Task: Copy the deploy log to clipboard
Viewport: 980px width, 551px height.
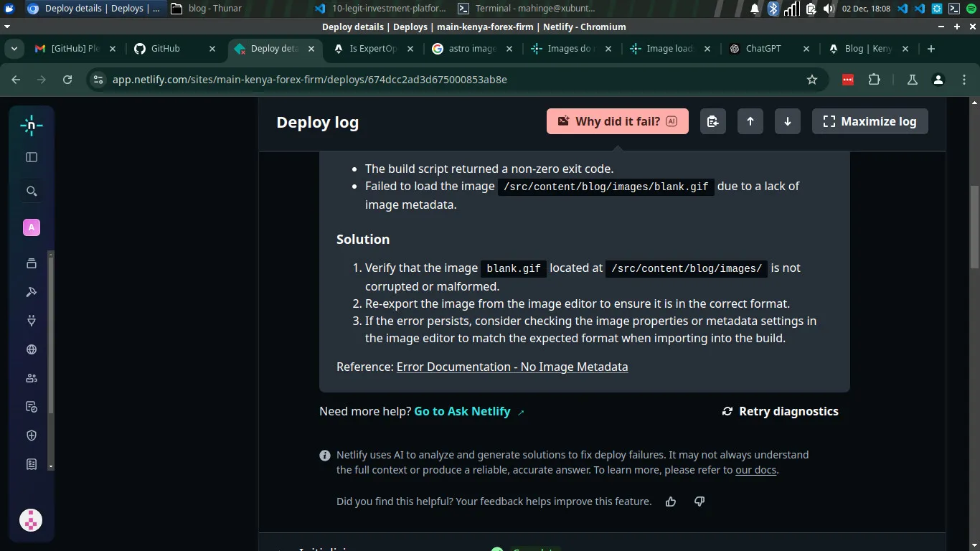Action: coord(712,121)
